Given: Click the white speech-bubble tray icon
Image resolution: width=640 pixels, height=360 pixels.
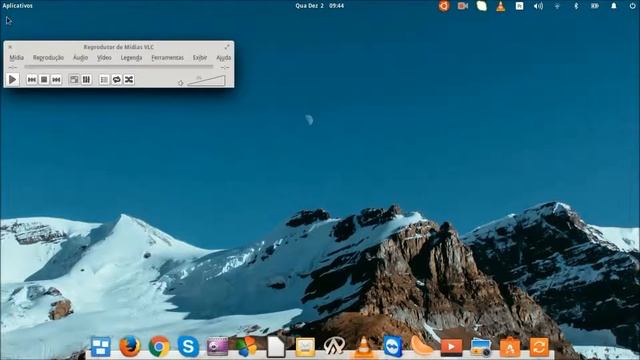Looking at the screenshot, I should pyautogui.click(x=482, y=6).
